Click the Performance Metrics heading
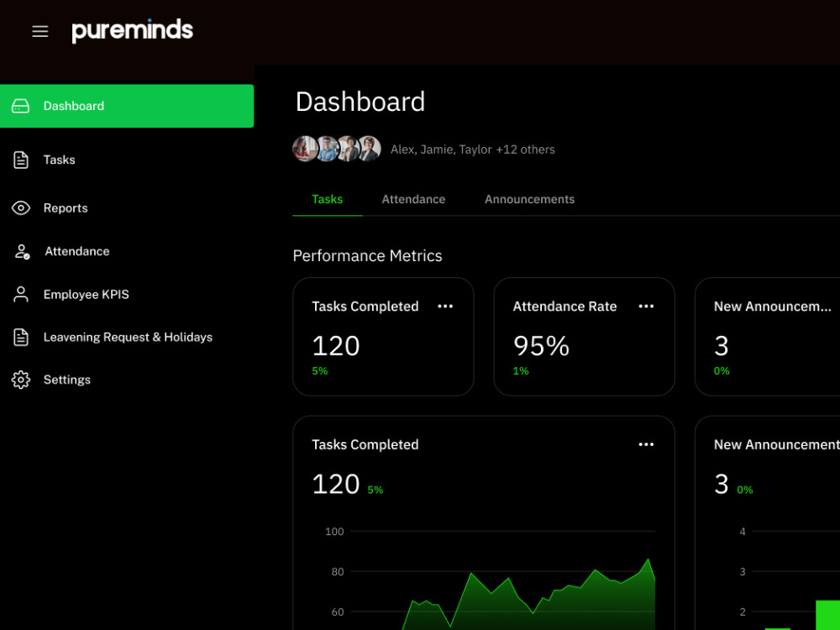 368,256
